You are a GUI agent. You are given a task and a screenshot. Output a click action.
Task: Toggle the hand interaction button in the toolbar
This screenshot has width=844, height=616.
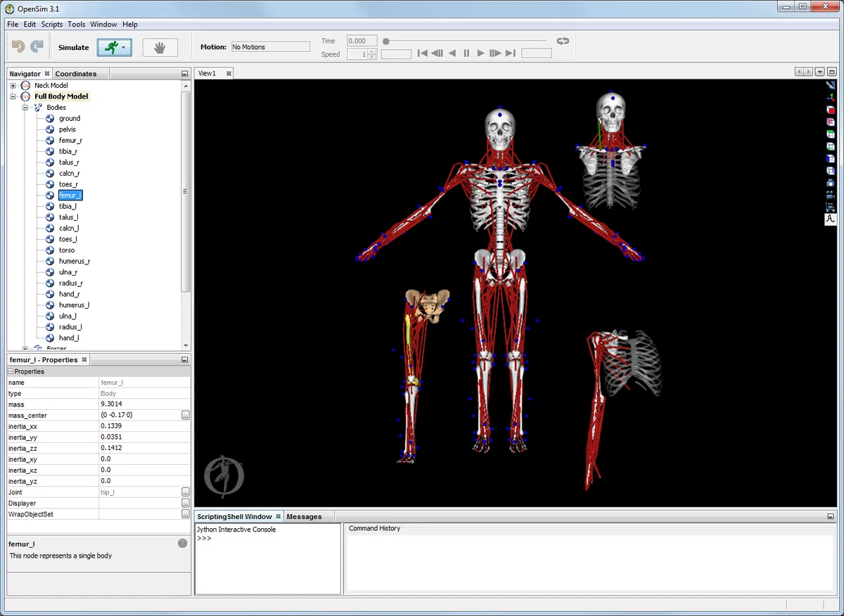coord(160,47)
